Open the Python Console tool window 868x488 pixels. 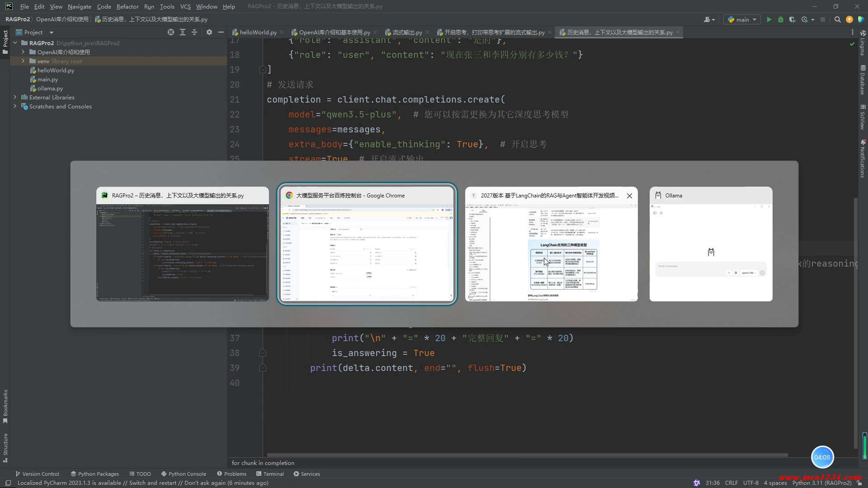click(184, 474)
